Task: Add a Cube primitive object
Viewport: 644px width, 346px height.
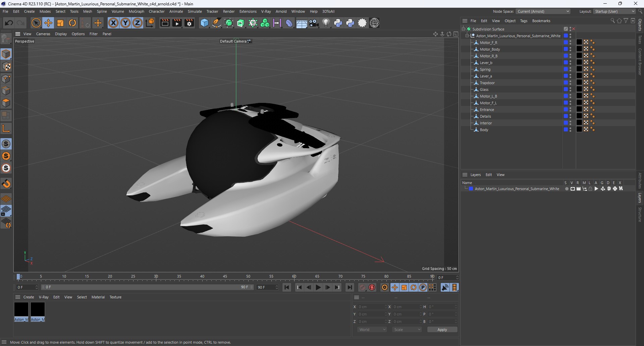Action: tap(204, 23)
